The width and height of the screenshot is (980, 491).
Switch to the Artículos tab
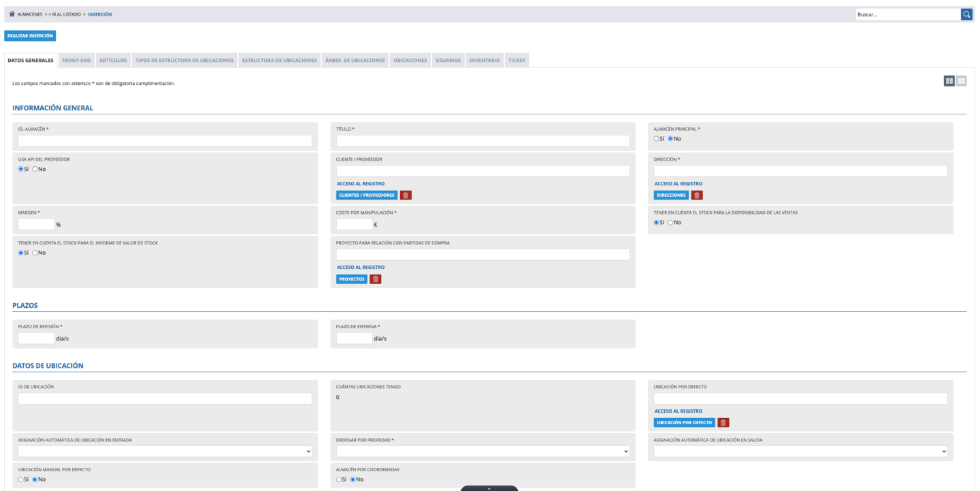pyautogui.click(x=113, y=61)
